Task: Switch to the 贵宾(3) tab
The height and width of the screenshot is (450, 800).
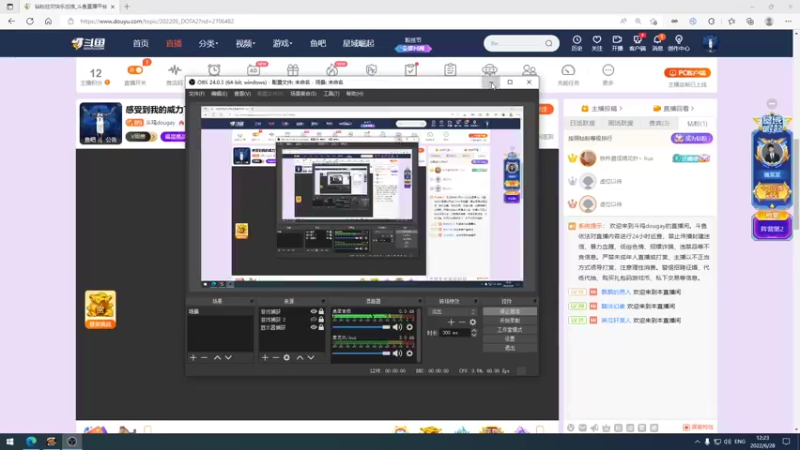Action: [659, 123]
